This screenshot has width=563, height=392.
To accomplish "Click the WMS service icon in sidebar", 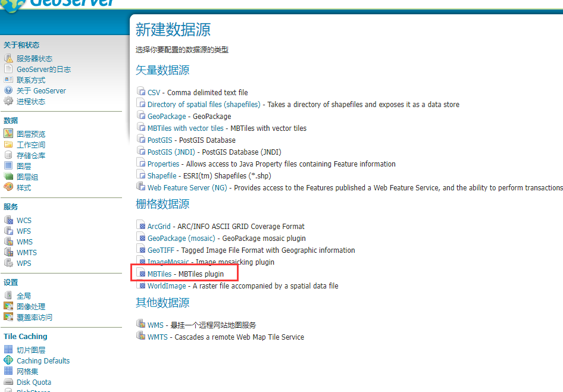I will [8, 242].
